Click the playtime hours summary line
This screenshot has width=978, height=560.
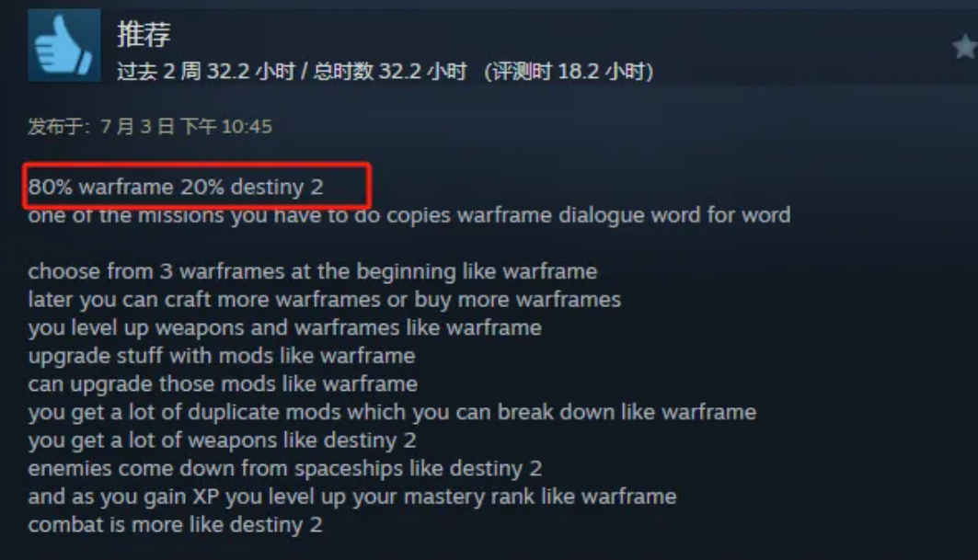385,71
